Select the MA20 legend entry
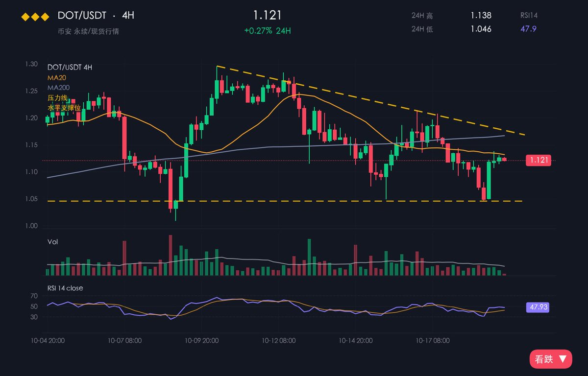This screenshot has height=376, width=588. (x=56, y=77)
